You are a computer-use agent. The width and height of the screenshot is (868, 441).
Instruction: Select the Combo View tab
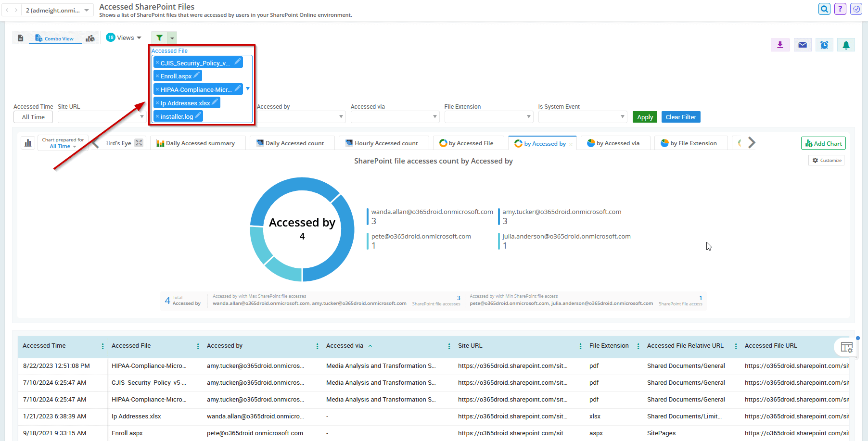(54, 38)
